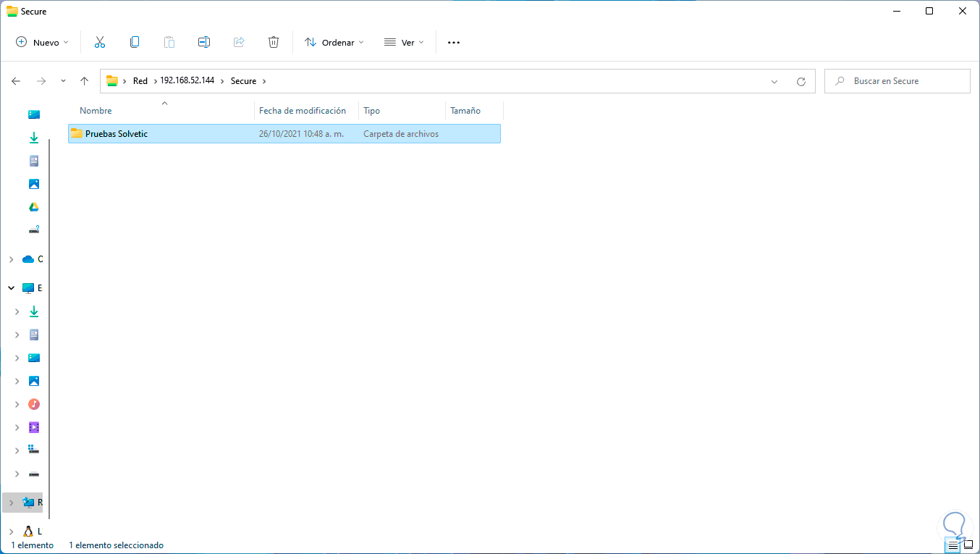Image resolution: width=980 pixels, height=554 pixels.
Task: Select the Este equipo monitor icon
Action: click(x=28, y=288)
